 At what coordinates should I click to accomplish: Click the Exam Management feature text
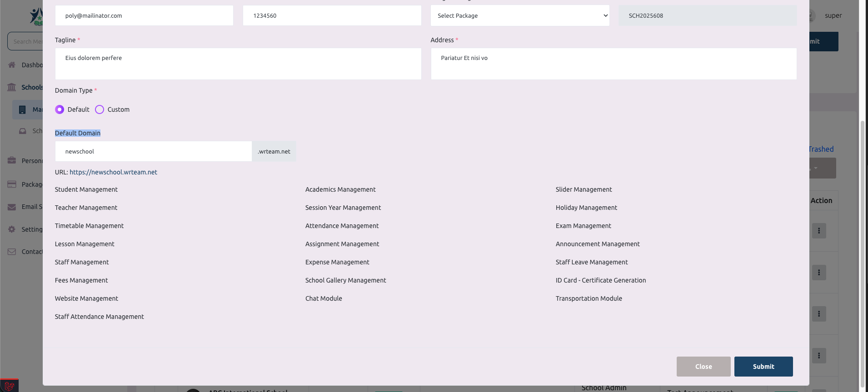coord(583,226)
